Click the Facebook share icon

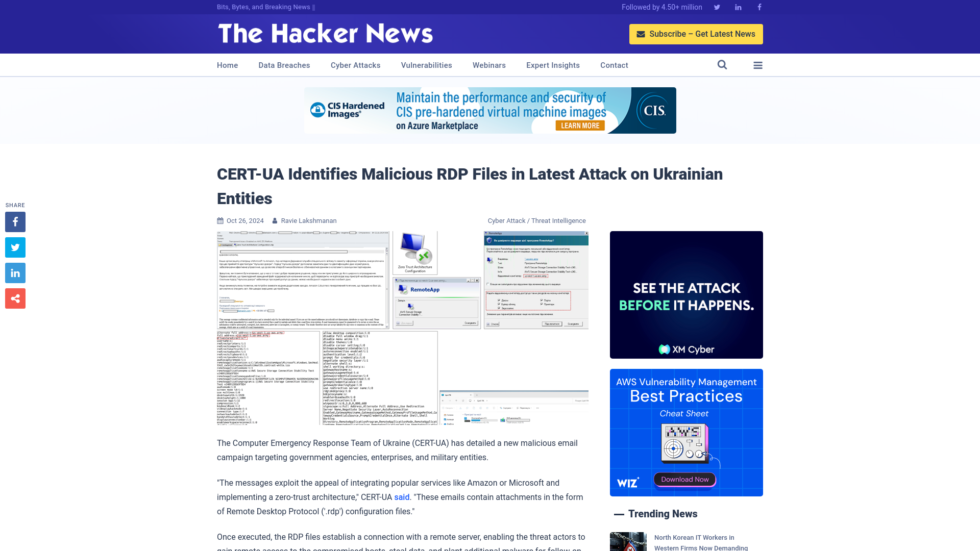pos(15,221)
